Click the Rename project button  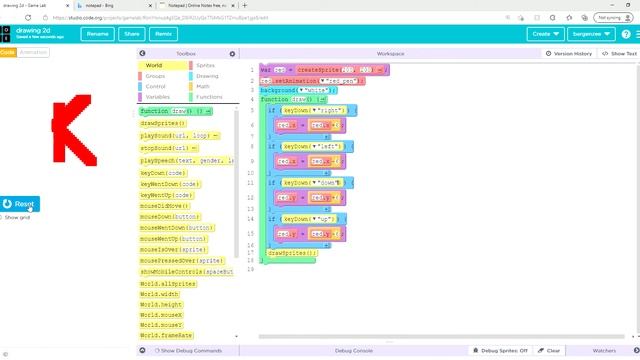coord(98,34)
